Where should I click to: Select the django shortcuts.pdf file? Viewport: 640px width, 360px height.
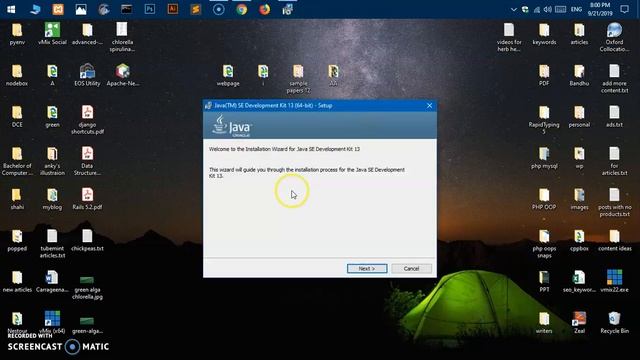point(87,120)
